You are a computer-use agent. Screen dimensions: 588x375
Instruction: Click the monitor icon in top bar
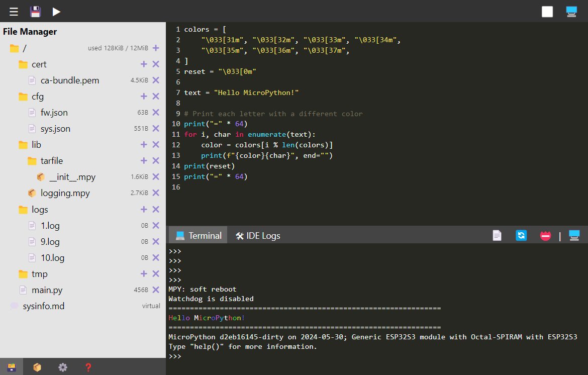point(571,12)
